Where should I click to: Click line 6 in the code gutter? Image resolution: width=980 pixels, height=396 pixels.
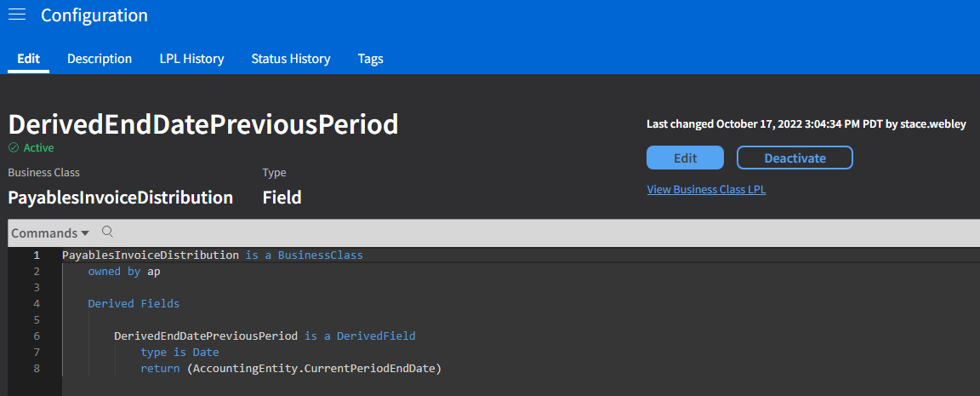click(x=36, y=336)
